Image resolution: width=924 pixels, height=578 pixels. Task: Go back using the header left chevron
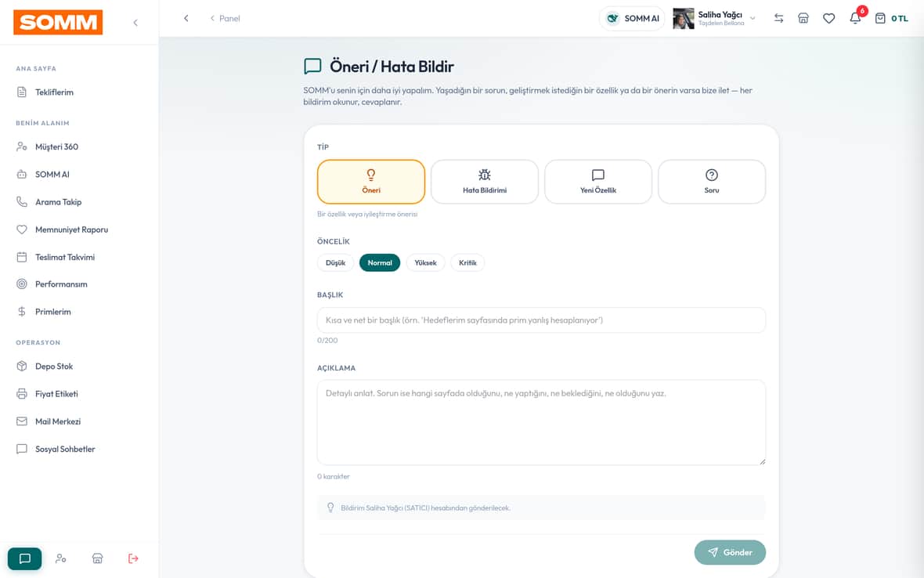tap(186, 18)
